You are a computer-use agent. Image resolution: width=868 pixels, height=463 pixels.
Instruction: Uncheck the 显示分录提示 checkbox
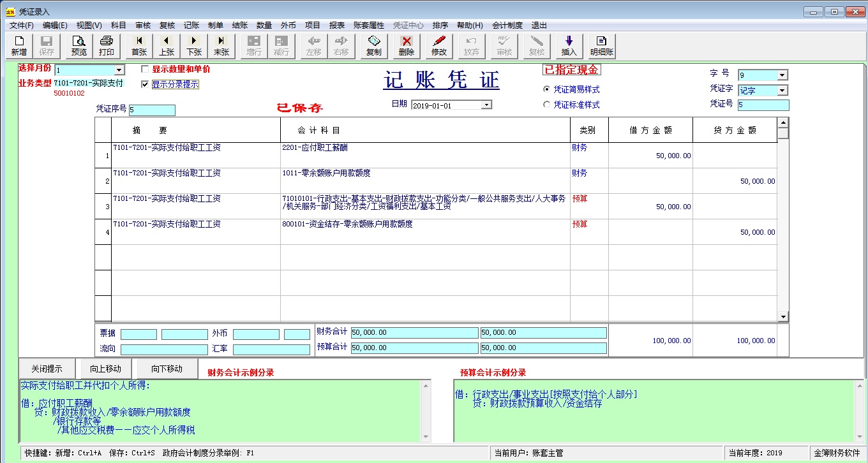tap(146, 84)
